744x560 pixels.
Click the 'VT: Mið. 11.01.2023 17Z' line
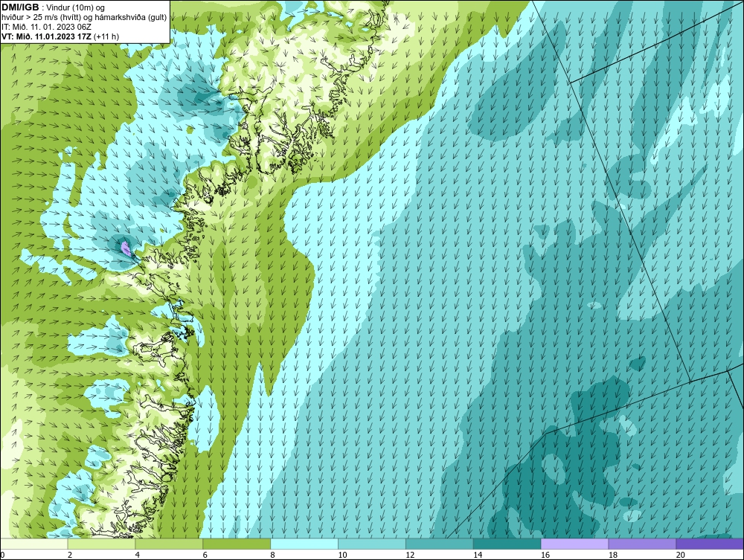click(x=48, y=36)
